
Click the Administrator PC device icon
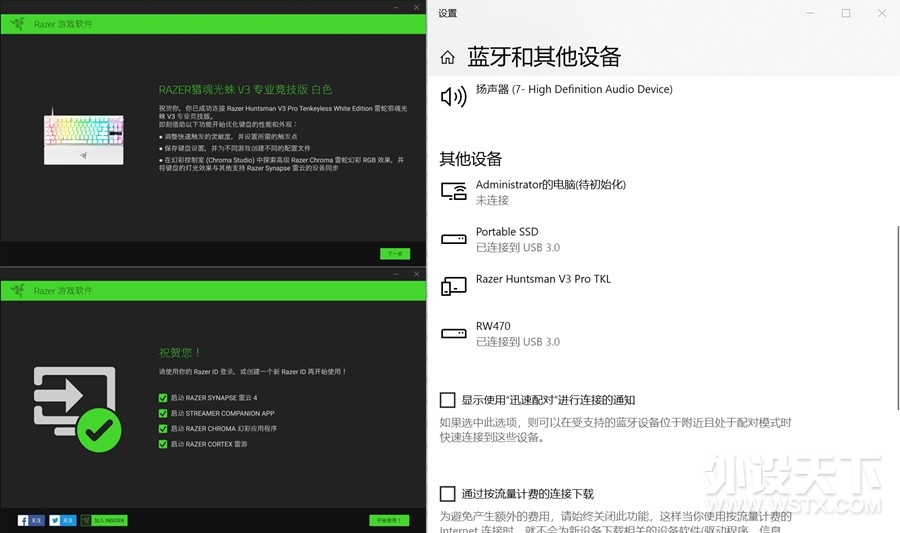point(453,191)
